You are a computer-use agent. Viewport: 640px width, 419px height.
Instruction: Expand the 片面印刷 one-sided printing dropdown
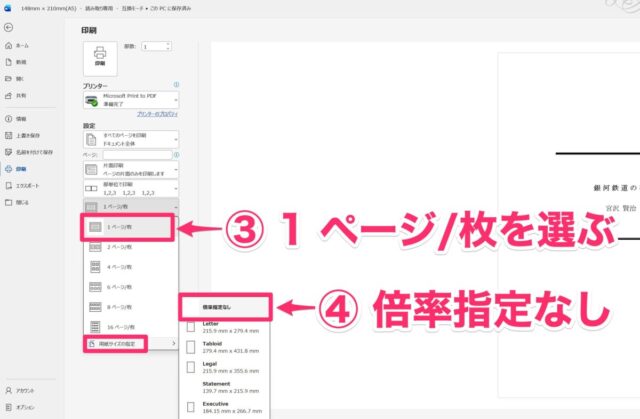131,173
